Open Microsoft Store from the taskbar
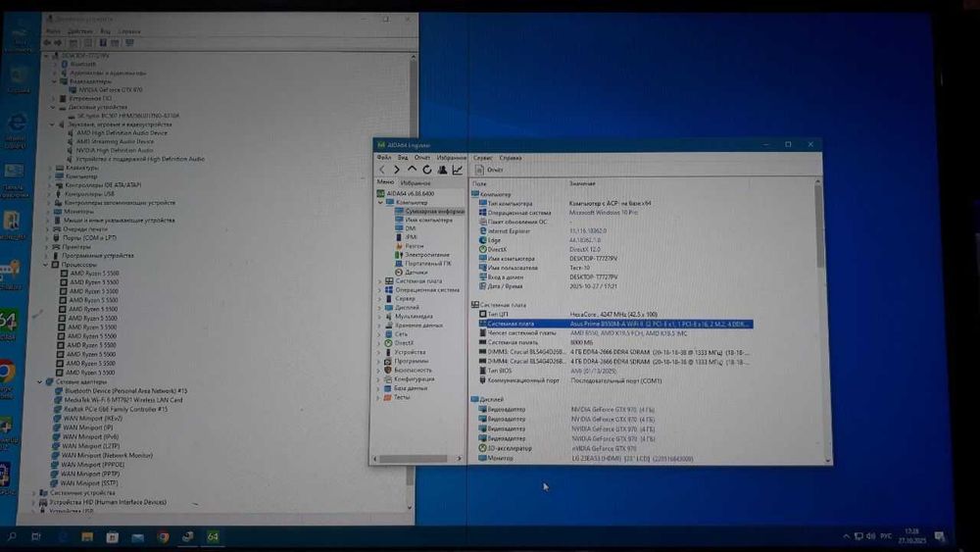980x552 pixels. click(112, 536)
